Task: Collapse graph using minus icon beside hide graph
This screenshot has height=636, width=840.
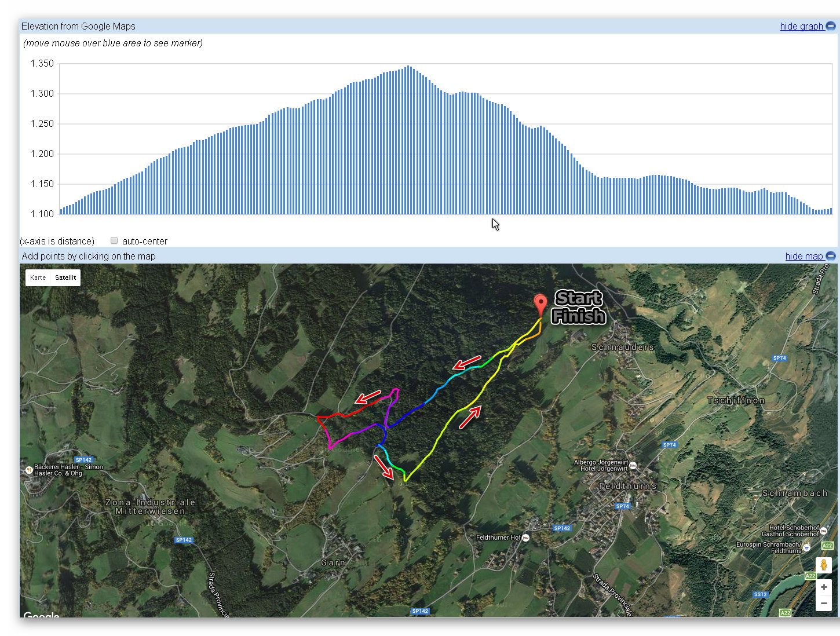Action: point(830,26)
